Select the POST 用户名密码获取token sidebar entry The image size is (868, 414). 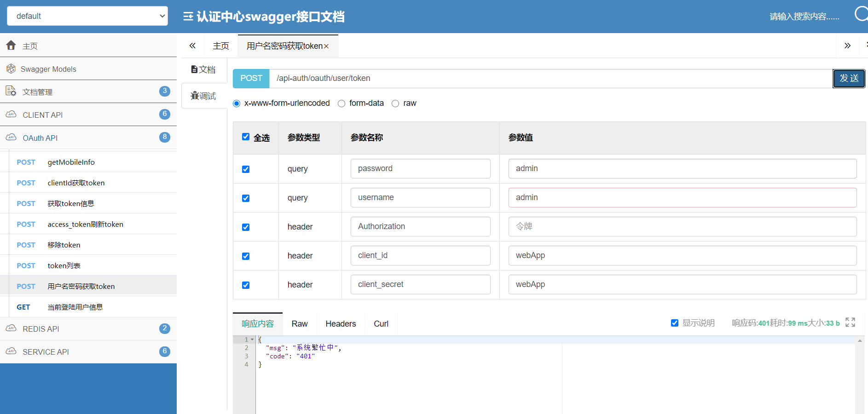88,286
